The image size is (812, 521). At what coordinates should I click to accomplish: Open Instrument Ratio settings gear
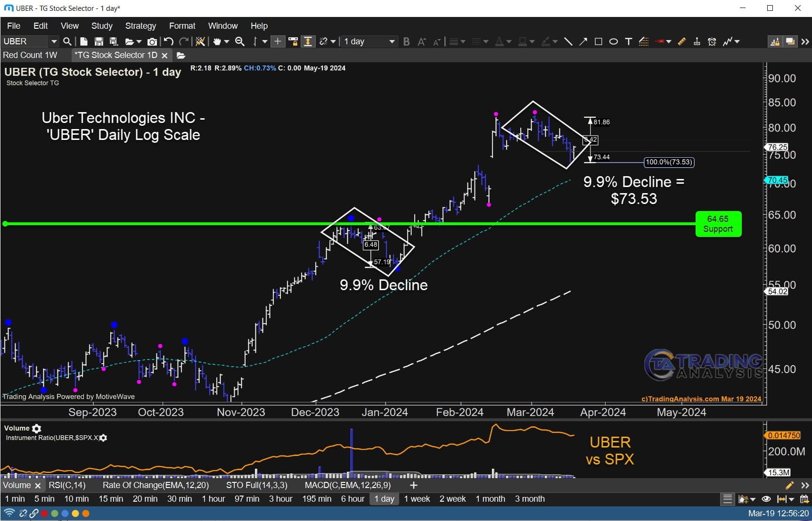(x=104, y=438)
